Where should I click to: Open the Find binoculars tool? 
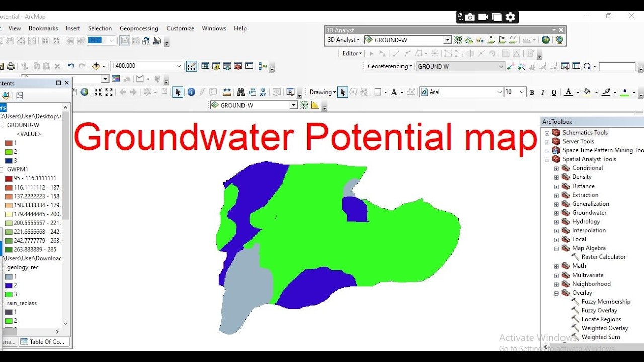point(240,92)
